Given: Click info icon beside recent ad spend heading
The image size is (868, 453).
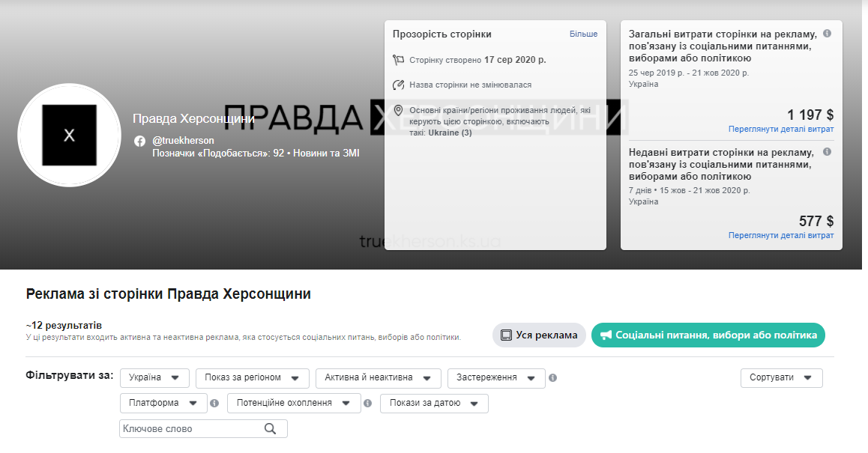Looking at the screenshot, I should (827, 151).
